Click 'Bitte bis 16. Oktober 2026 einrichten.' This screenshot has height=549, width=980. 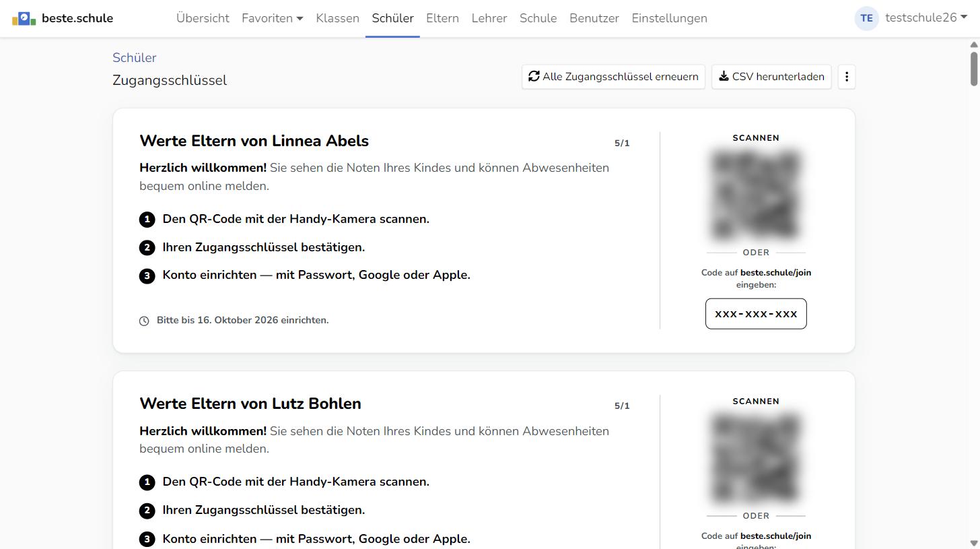click(242, 321)
